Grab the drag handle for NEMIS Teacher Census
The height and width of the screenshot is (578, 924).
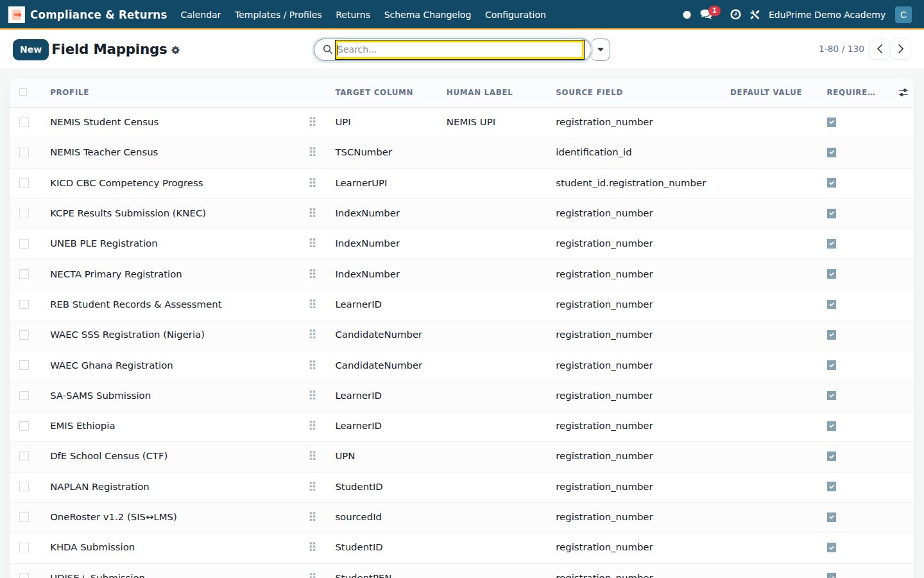pos(312,152)
